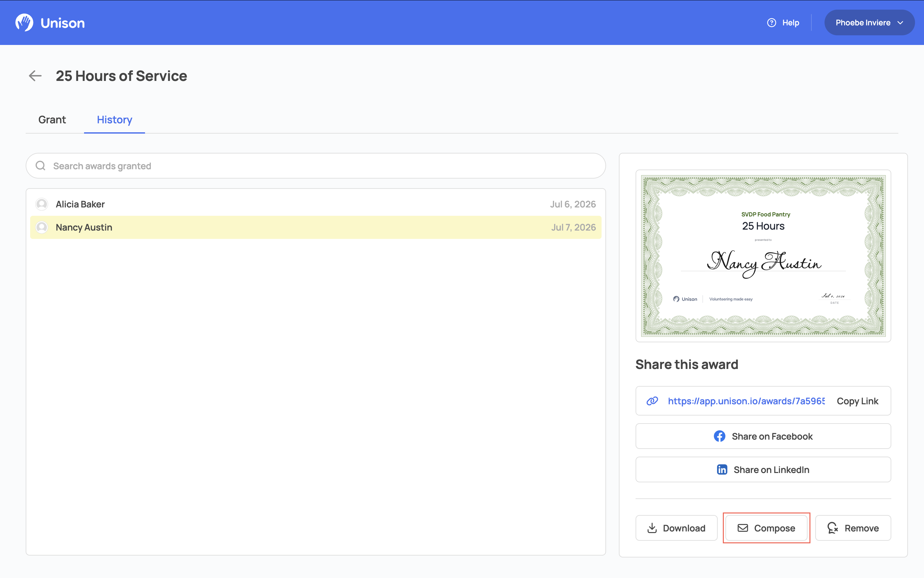The height and width of the screenshot is (578, 924).
Task: Share award on Facebook
Action: pos(763,436)
